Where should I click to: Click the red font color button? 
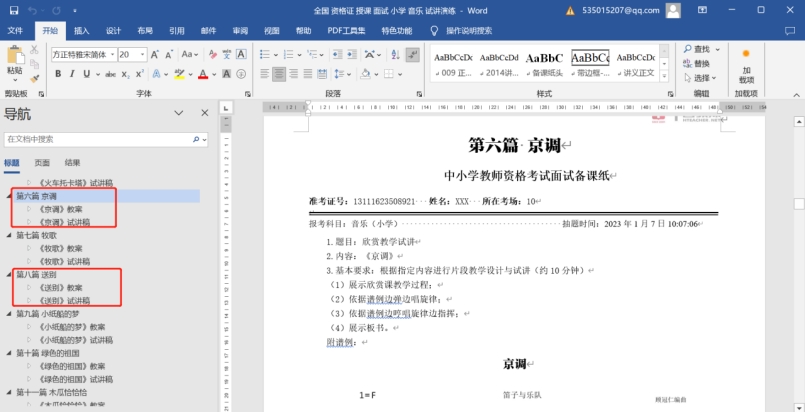(202, 74)
